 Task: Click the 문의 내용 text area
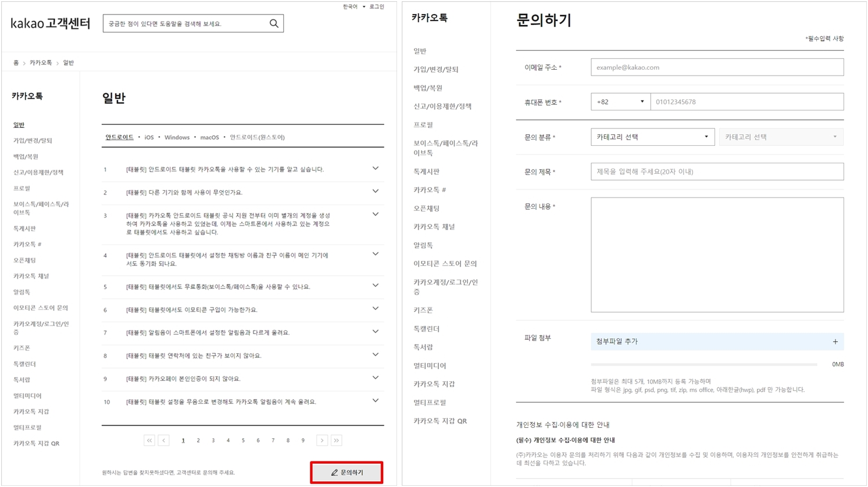(717, 255)
